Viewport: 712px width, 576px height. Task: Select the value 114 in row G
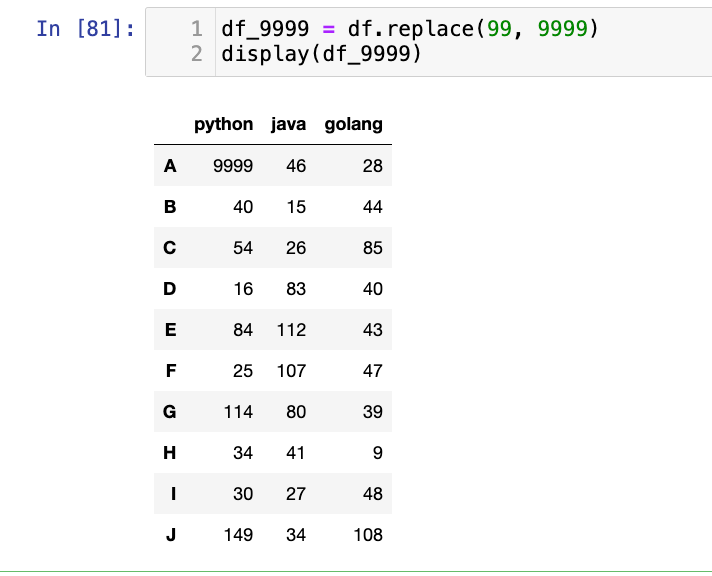coord(238,412)
